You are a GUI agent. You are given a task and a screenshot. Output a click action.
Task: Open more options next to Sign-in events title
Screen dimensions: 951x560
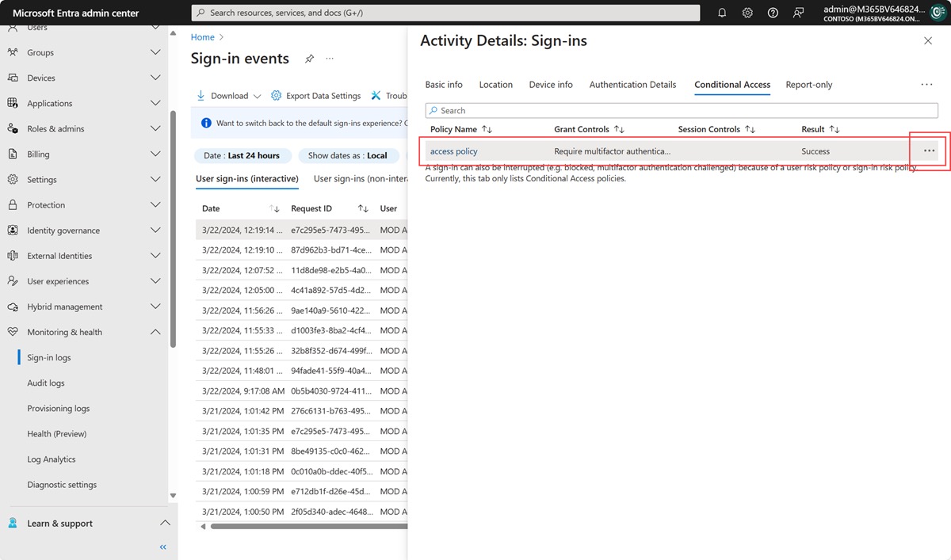(x=330, y=59)
